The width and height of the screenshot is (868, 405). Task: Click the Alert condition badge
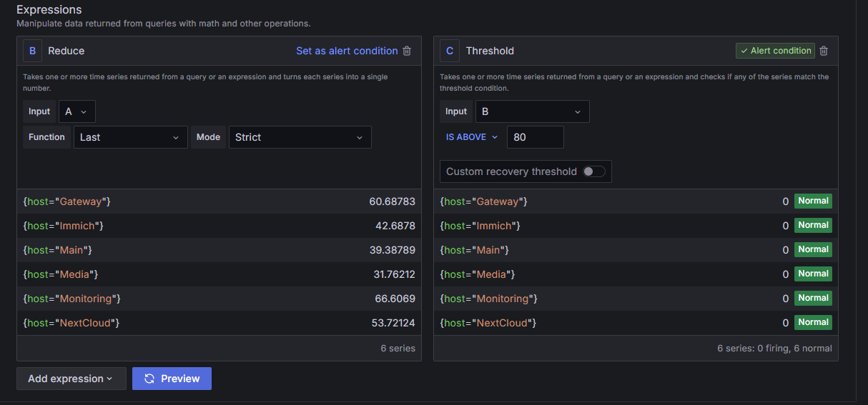[x=775, y=51]
